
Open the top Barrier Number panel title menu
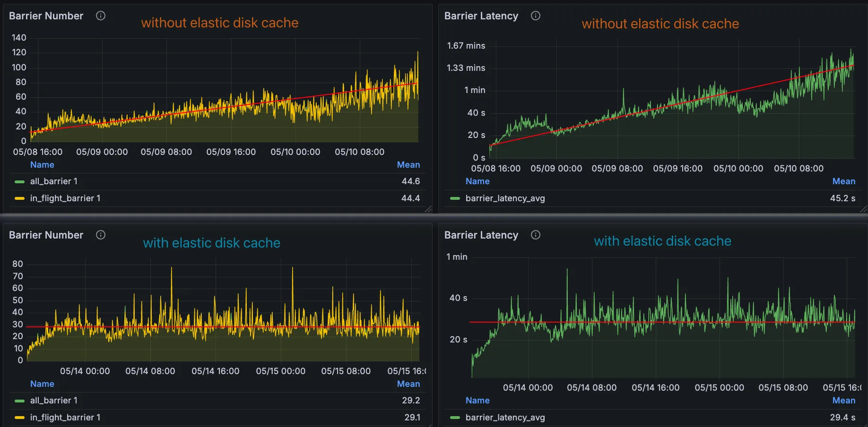pos(46,16)
